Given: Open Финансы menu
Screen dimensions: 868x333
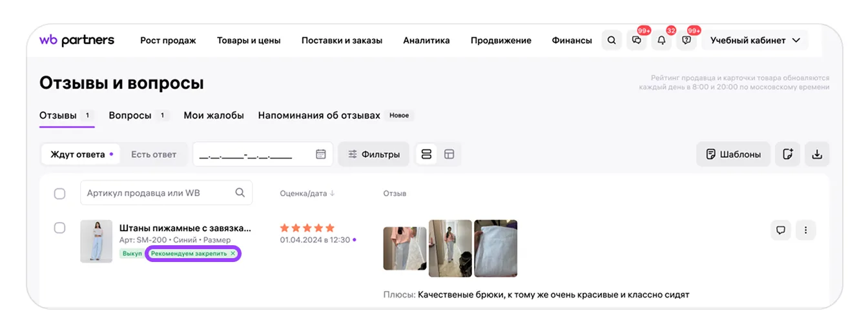Looking at the screenshot, I should coord(572,40).
